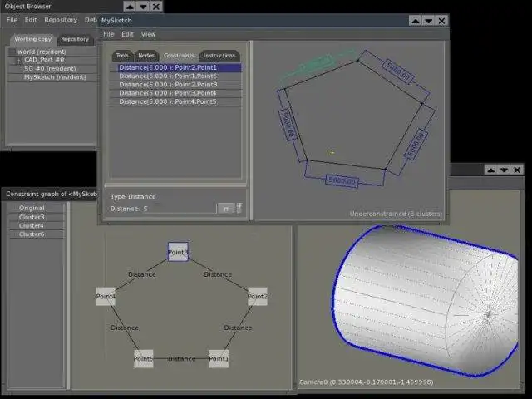Select the Point1 graph node

click(x=219, y=358)
